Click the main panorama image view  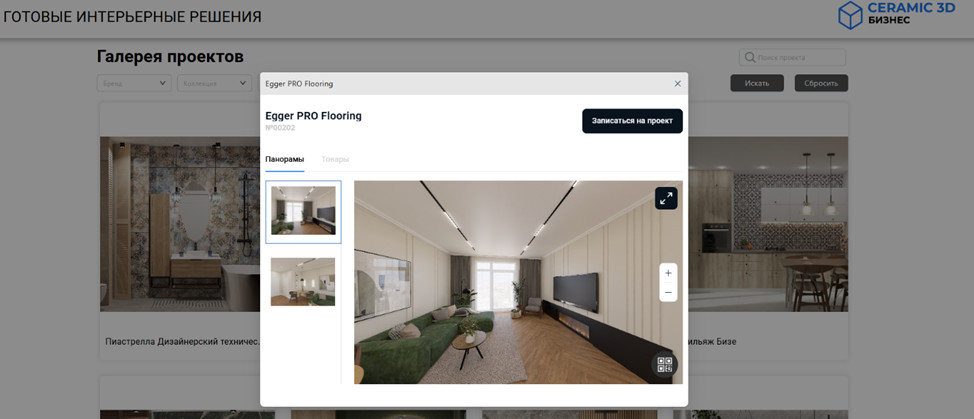[x=518, y=282]
